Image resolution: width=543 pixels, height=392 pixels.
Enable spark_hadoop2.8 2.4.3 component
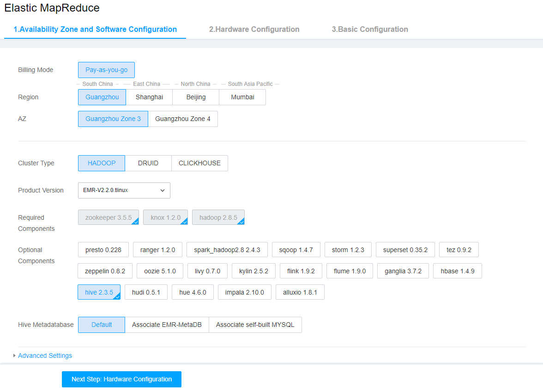[x=227, y=250]
